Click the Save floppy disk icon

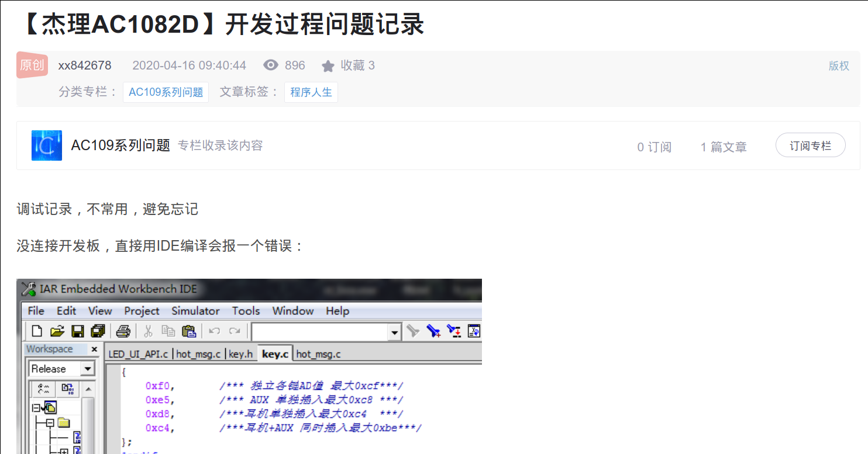[x=77, y=331]
